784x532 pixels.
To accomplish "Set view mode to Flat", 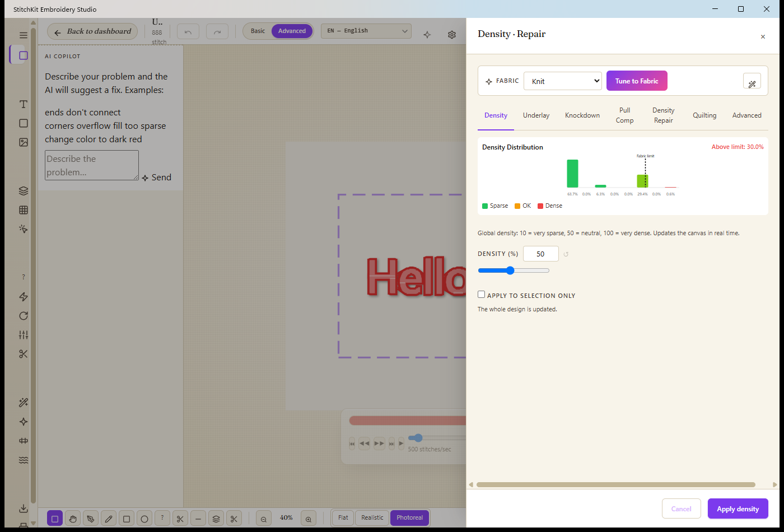I will (x=343, y=518).
